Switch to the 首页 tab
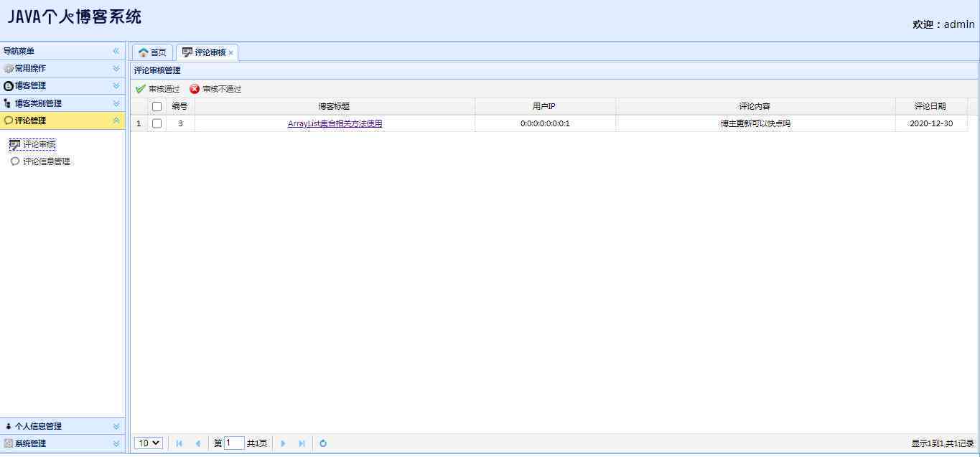The width and height of the screenshot is (980, 457). click(x=152, y=52)
